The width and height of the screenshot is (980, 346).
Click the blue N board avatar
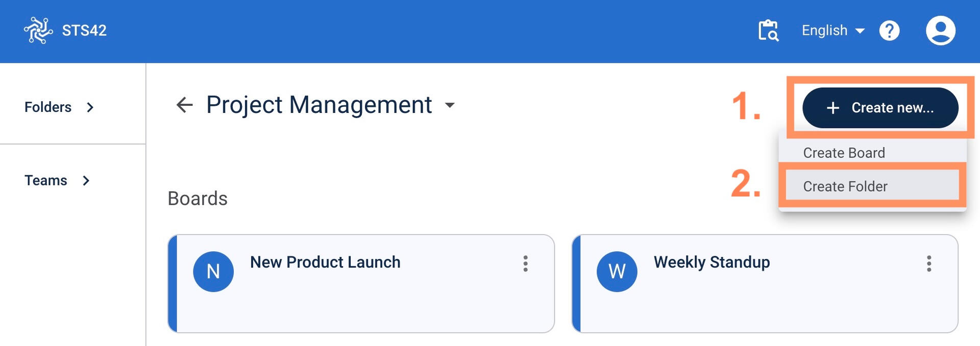[213, 271]
